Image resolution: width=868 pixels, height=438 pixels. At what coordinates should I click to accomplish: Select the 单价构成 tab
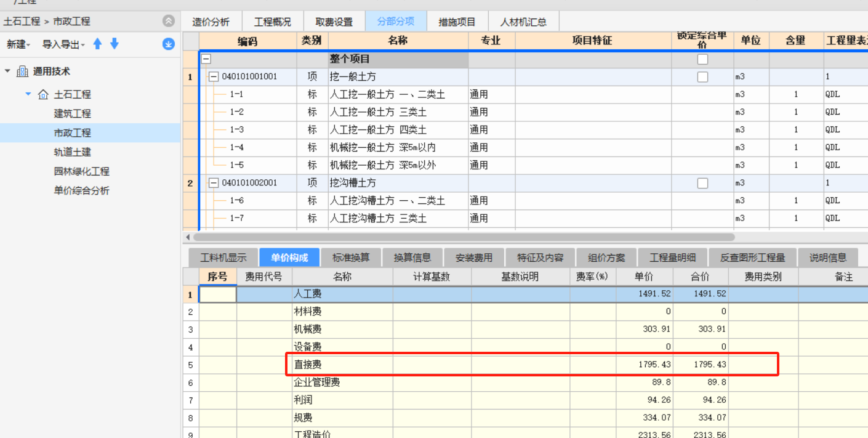click(x=289, y=258)
